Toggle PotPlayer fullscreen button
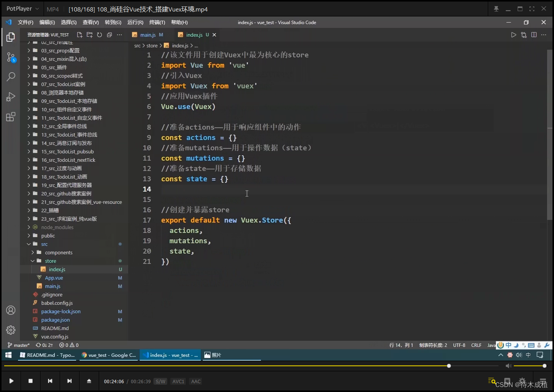This screenshot has width=554, height=392. [532, 9]
